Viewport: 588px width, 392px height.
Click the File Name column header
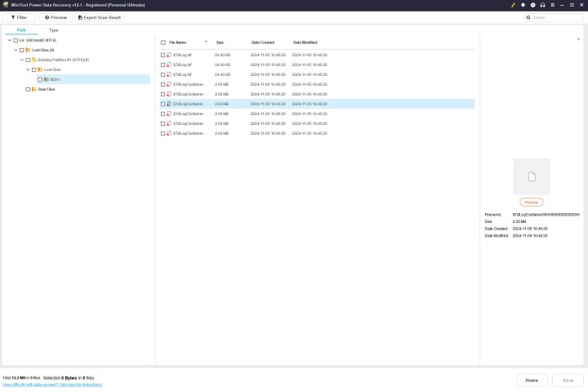tap(177, 42)
